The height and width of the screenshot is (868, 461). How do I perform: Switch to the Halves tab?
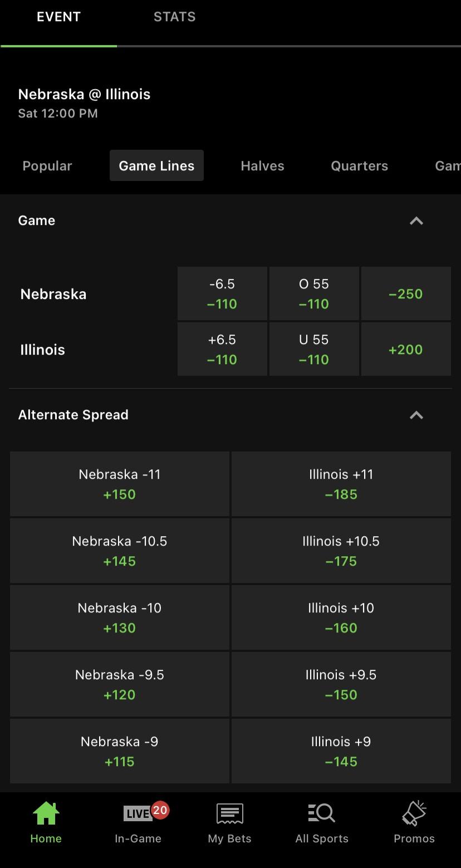pos(262,166)
